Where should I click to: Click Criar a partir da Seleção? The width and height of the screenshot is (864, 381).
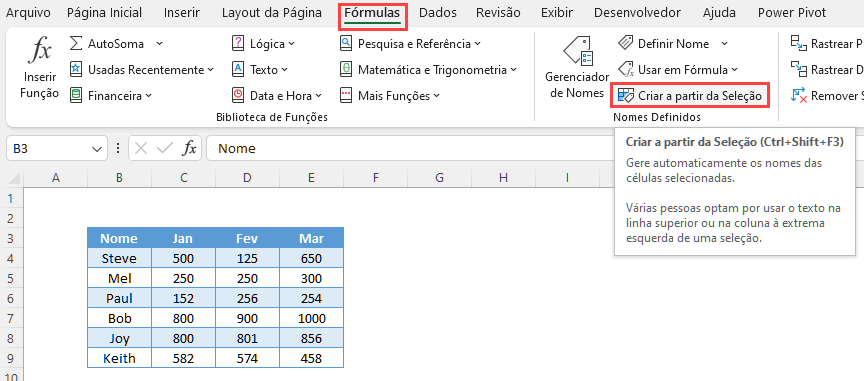point(689,96)
